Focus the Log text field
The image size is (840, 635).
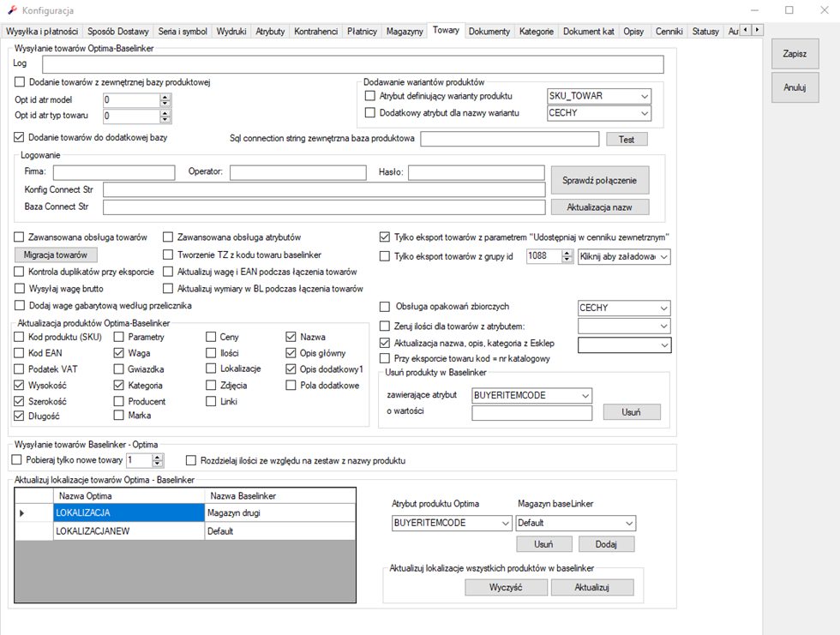[x=353, y=64]
